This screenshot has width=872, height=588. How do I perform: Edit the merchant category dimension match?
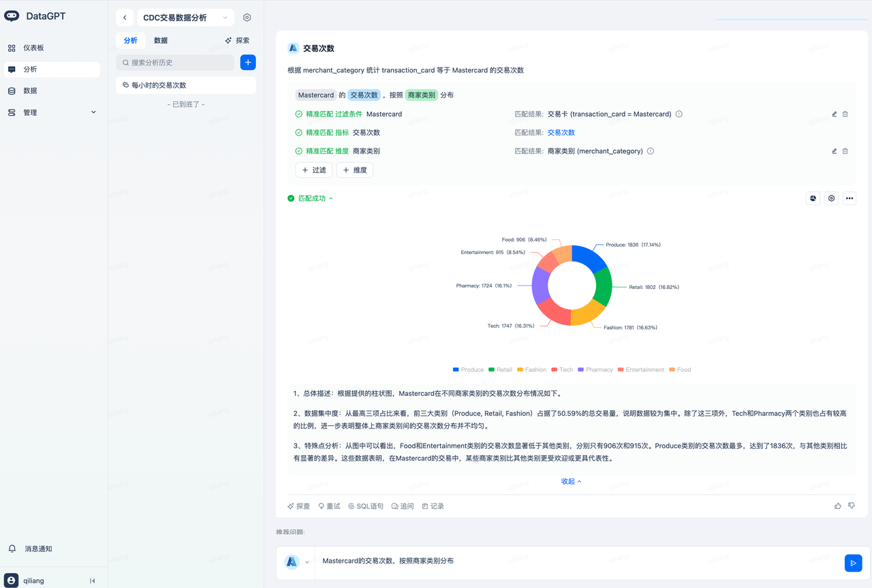(834, 151)
